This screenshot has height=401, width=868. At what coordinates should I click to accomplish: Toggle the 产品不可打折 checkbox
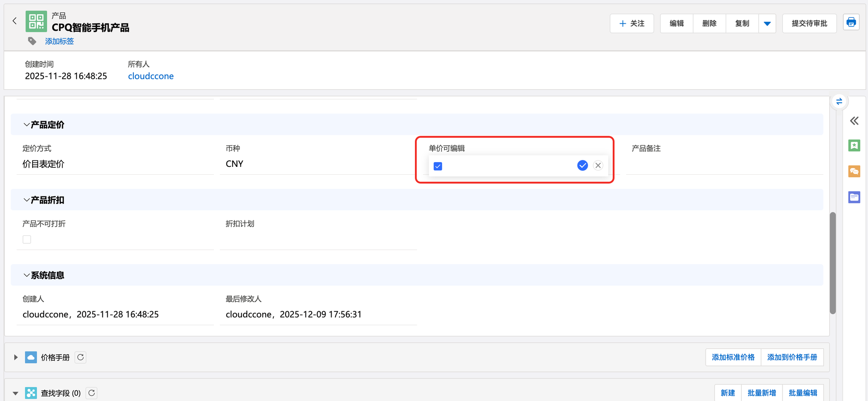coord(27,239)
